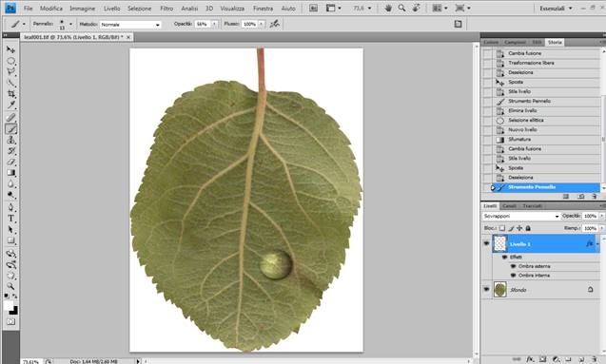Open the Filtro menu
Screen dimensions: 606x364
[166, 9]
